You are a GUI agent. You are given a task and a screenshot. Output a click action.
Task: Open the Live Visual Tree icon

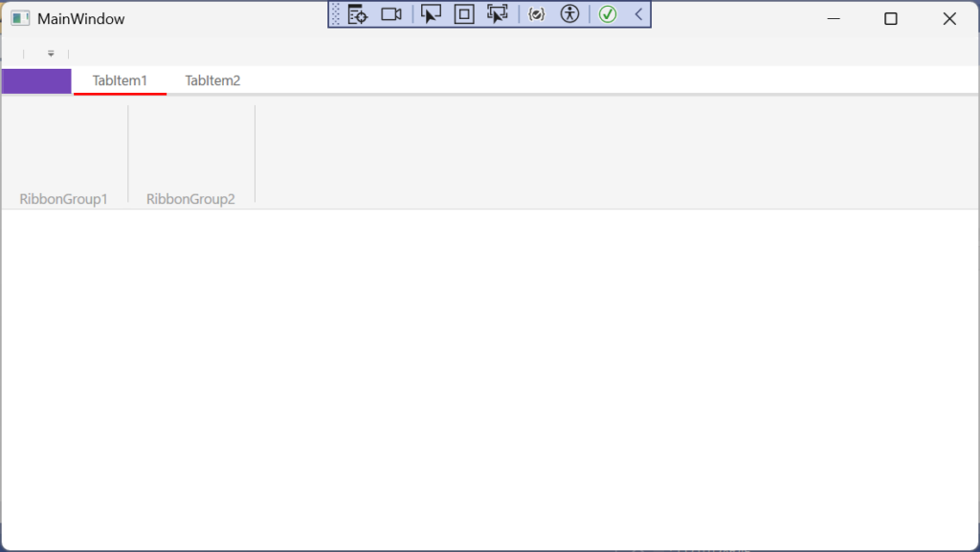tap(358, 14)
